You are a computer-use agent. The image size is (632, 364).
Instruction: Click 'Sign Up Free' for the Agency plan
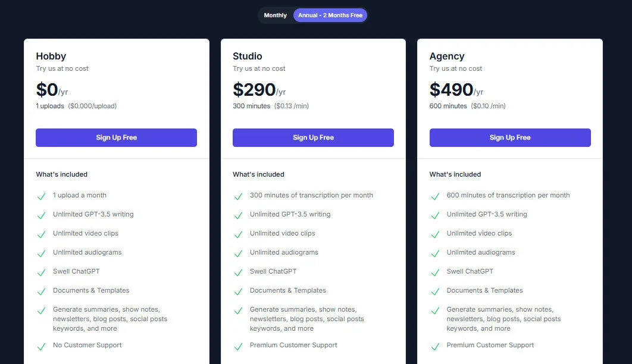[510, 137]
